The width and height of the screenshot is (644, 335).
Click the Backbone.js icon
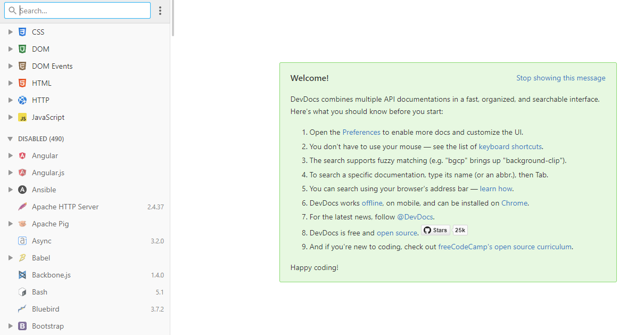tap(22, 275)
